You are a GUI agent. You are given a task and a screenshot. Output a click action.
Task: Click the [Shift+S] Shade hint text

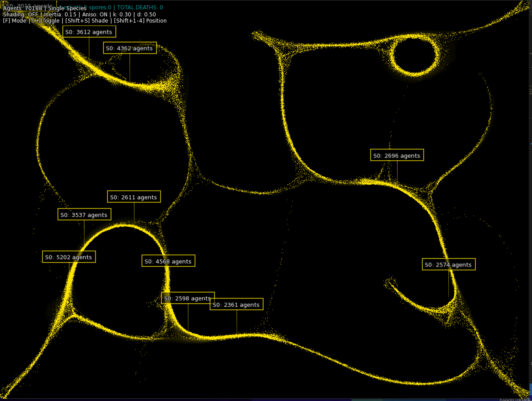coord(87,20)
